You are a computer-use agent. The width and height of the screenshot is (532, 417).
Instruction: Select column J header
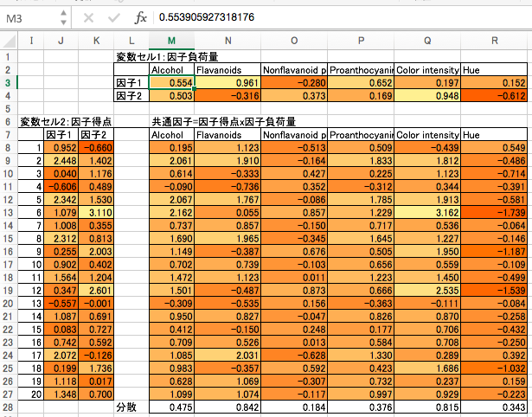[x=61, y=41]
